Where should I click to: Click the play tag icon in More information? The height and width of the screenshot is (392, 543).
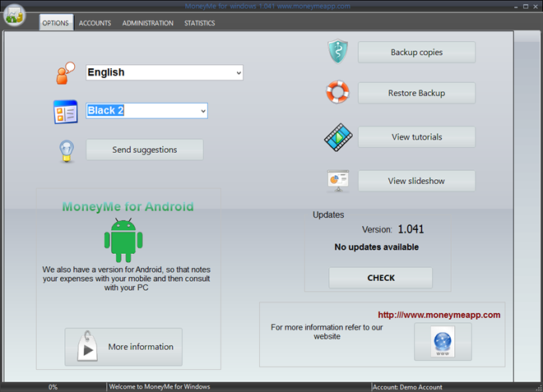click(x=87, y=346)
